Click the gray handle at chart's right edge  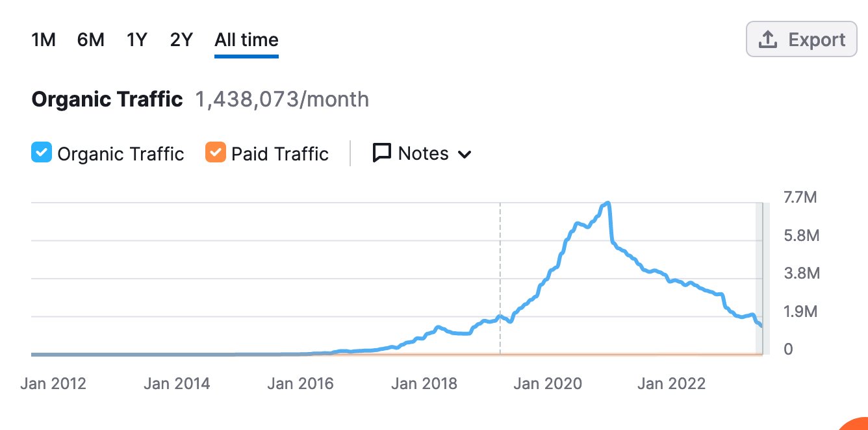tap(763, 279)
